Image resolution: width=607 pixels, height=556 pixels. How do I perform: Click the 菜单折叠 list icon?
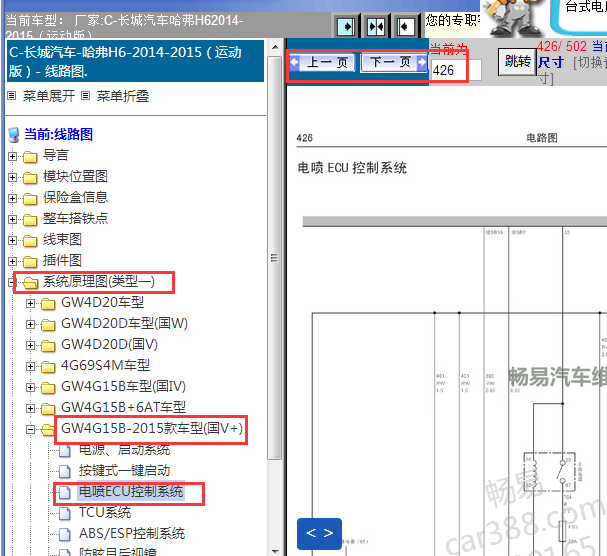click(x=86, y=95)
